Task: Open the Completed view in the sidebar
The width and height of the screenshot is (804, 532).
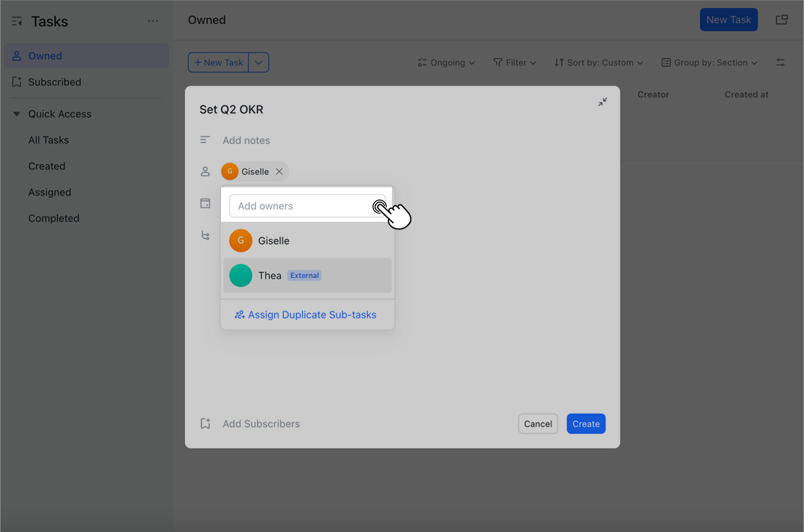Action: pos(53,218)
